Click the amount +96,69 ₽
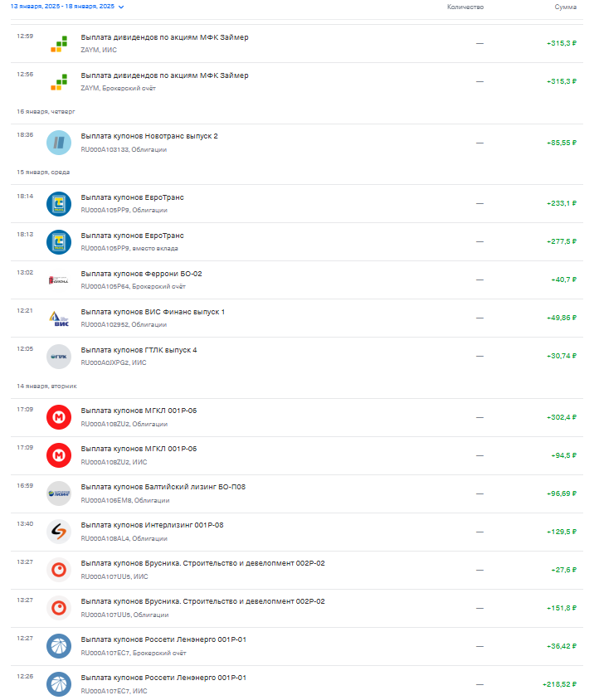 [x=562, y=493]
